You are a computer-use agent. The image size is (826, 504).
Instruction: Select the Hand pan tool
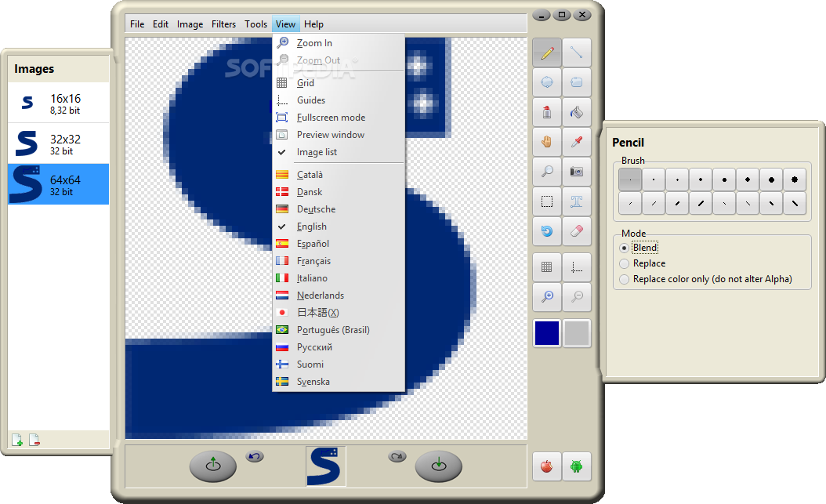click(547, 142)
